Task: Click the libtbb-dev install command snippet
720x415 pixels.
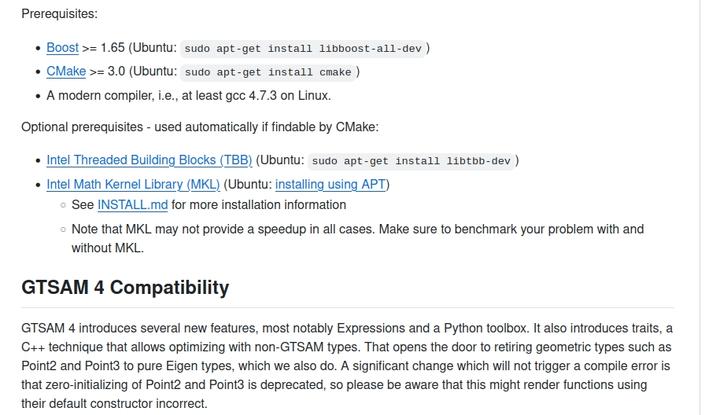Action: [x=411, y=161]
